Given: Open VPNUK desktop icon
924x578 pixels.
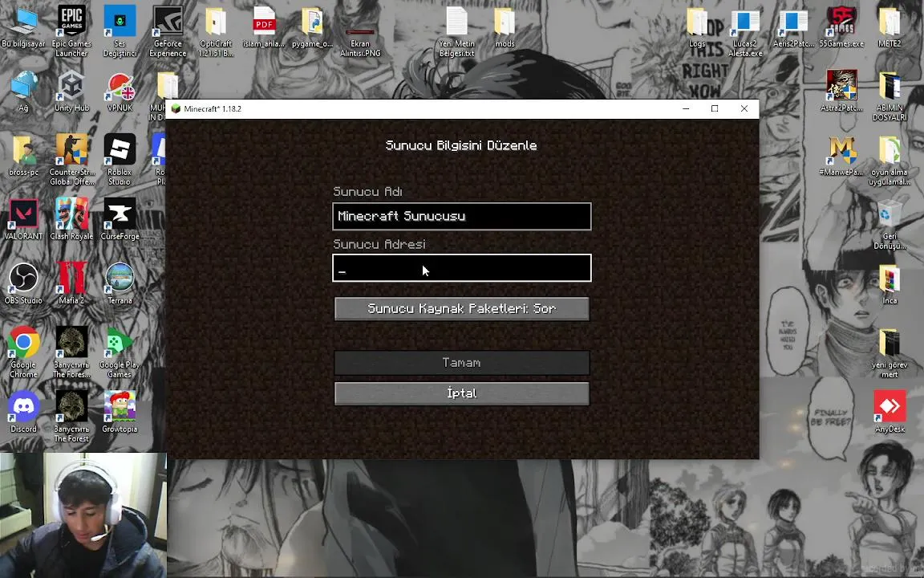Looking at the screenshot, I should [120, 92].
